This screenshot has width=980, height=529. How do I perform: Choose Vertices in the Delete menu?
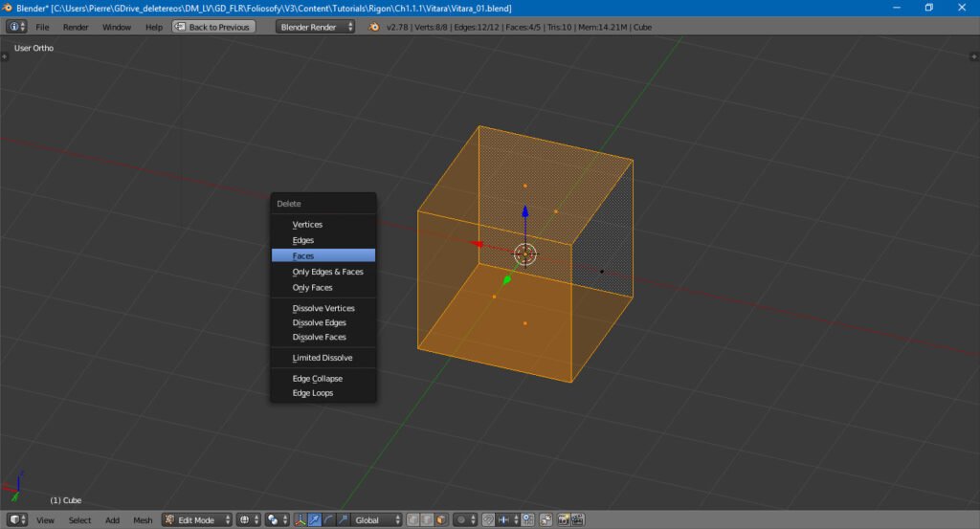coord(323,224)
